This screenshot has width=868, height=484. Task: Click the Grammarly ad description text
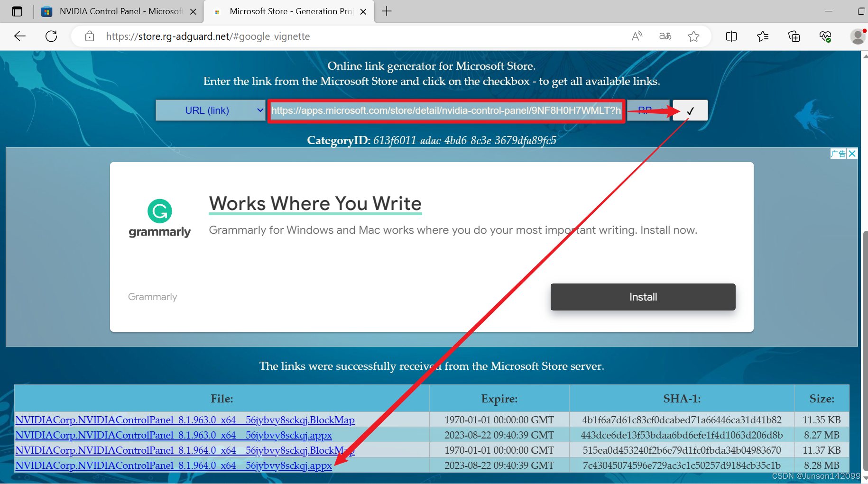[453, 230]
